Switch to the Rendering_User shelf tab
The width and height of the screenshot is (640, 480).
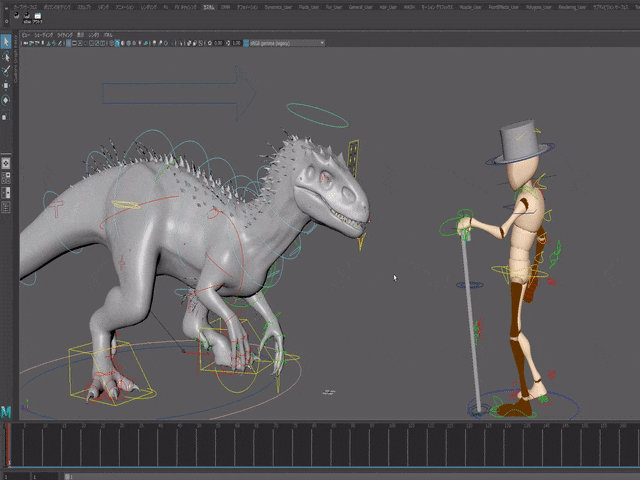click(x=570, y=6)
